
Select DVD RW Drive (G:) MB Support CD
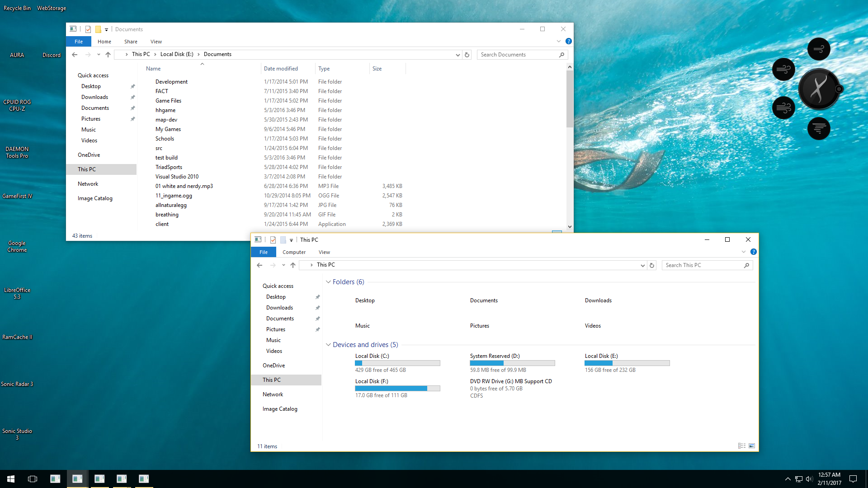[511, 388]
